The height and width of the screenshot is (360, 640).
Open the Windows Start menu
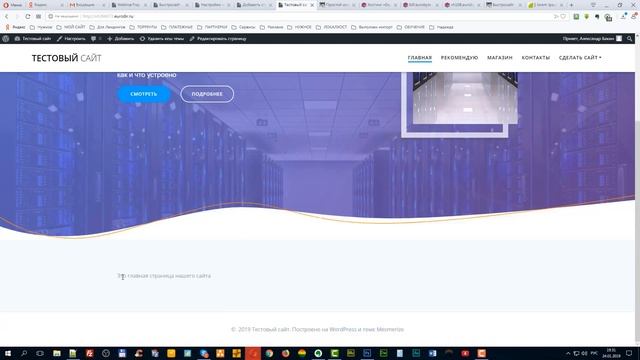(7, 353)
